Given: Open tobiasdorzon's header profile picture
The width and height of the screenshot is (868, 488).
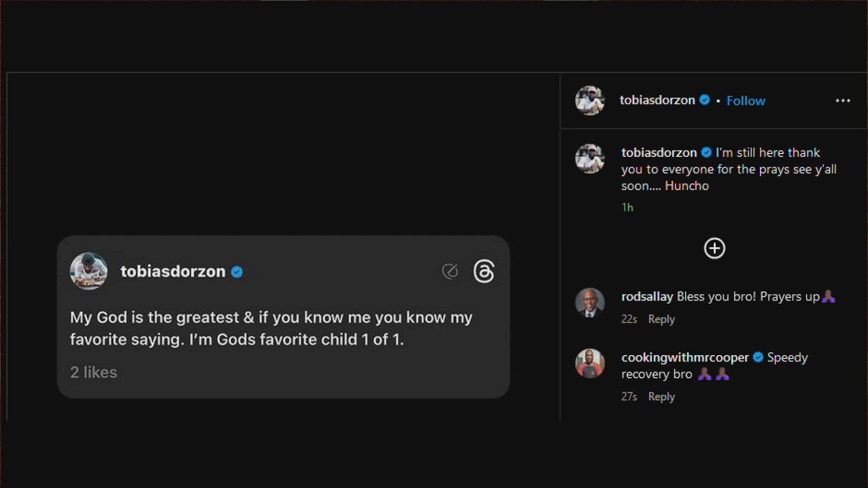Looking at the screenshot, I should [x=590, y=101].
